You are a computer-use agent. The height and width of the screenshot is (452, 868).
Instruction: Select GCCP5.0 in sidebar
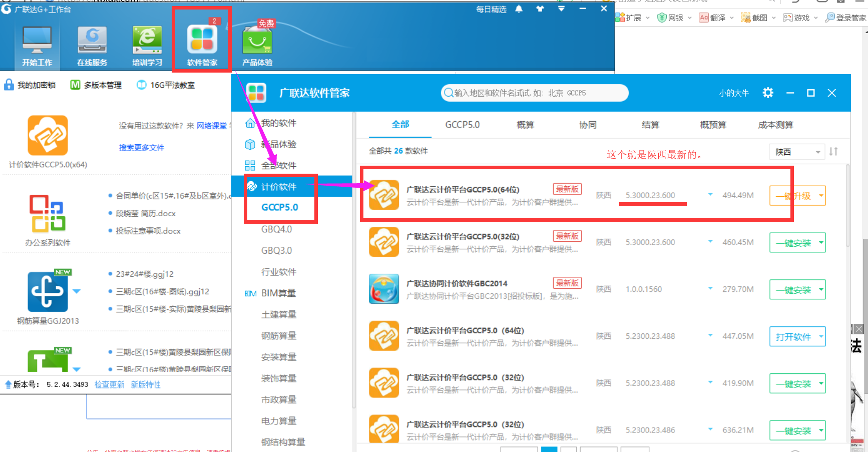pyautogui.click(x=280, y=207)
